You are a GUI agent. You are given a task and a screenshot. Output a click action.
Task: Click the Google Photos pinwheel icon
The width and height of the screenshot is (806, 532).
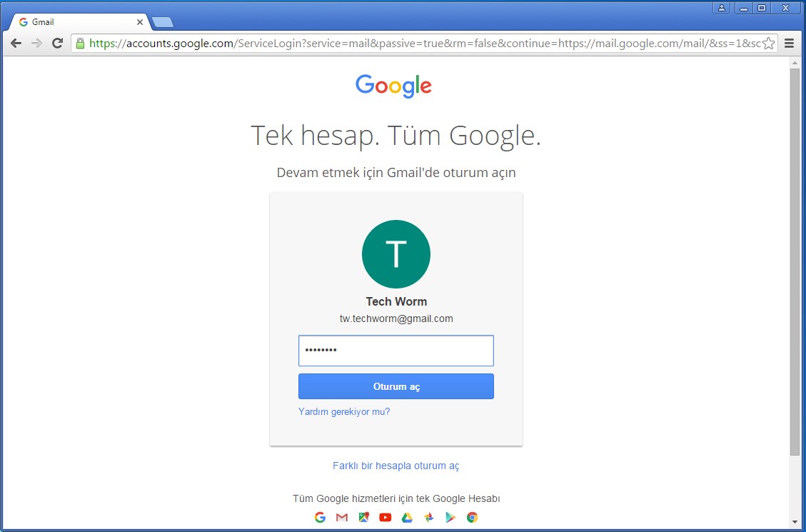[428, 518]
